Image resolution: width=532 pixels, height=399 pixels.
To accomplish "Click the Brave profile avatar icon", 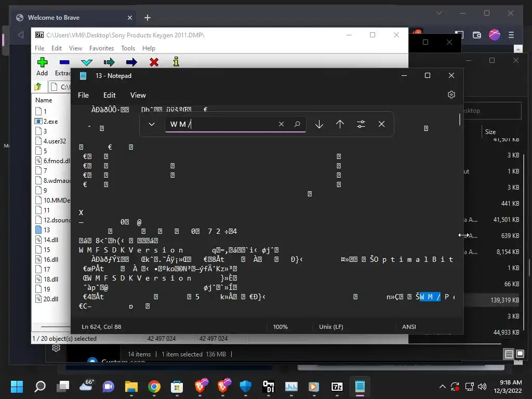I will 495,35.
